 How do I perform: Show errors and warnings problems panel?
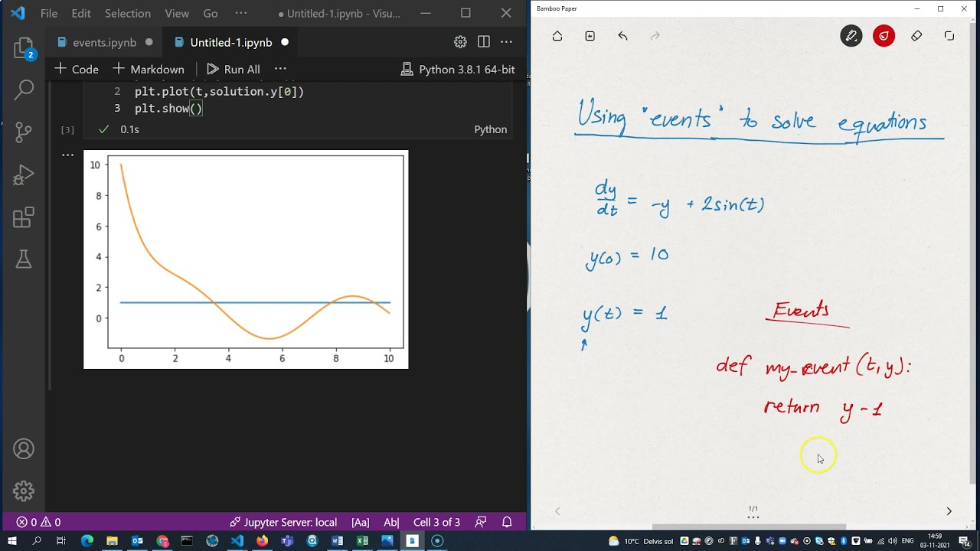tap(38, 522)
